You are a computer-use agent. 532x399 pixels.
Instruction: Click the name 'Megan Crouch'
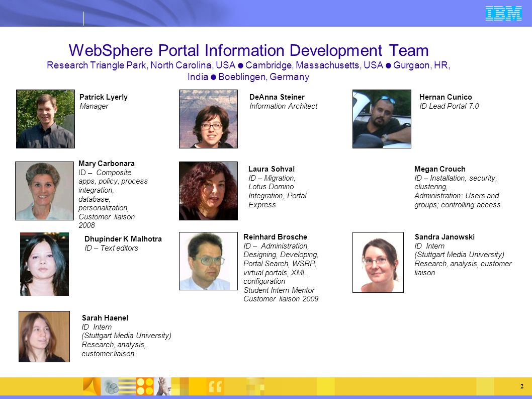tap(439, 169)
